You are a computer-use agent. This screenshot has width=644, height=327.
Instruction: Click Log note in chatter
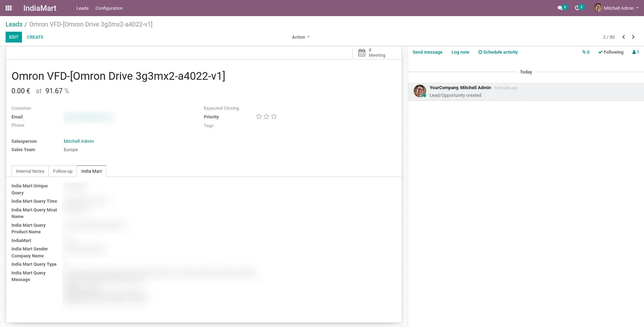coord(460,52)
